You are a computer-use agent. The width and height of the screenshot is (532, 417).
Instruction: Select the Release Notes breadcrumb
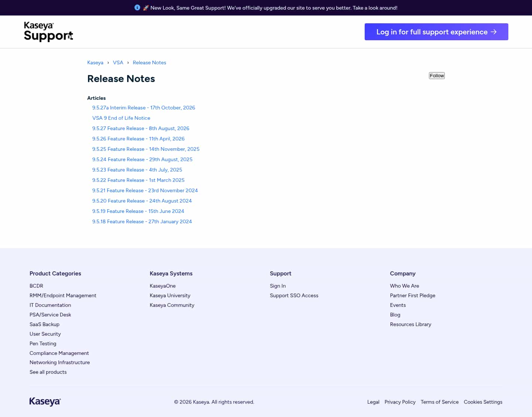(150, 62)
